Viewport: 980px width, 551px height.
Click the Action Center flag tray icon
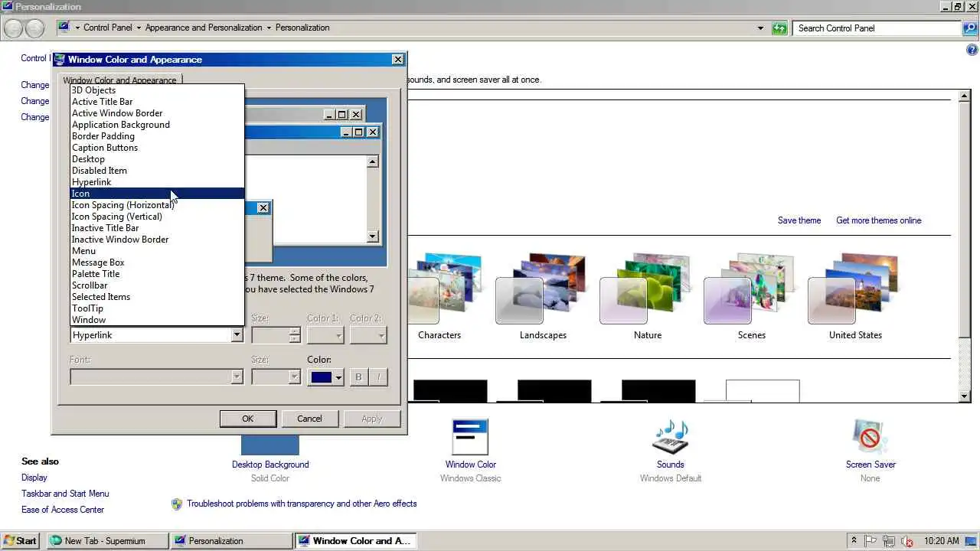[871, 540]
